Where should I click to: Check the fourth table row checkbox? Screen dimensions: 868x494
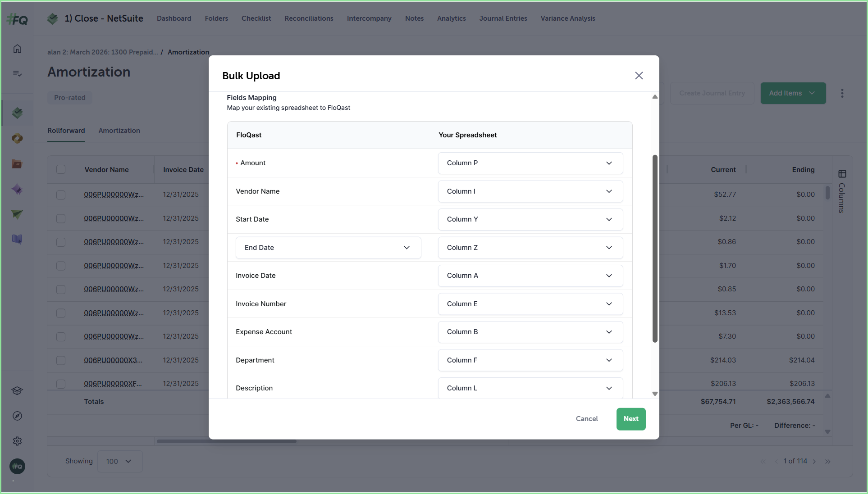point(61,266)
